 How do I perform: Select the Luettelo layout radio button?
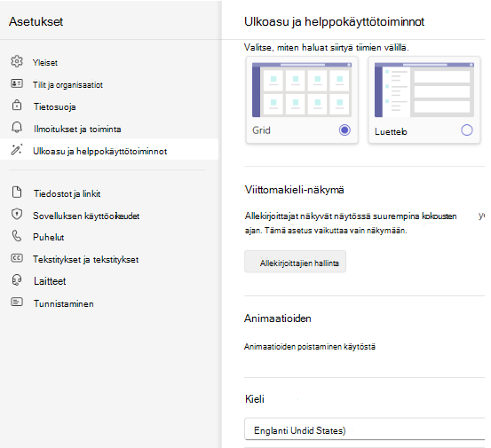[x=466, y=130]
